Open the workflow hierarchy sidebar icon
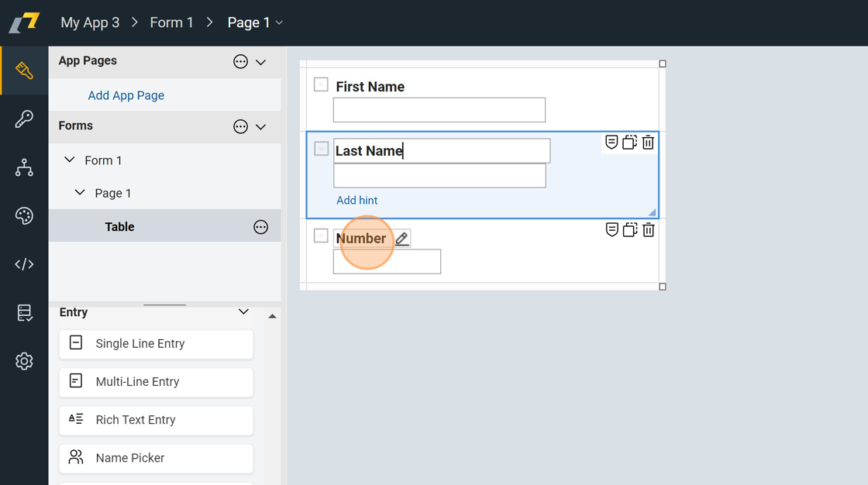Image resolution: width=868 pixels, height=485 pixels. click(x=24, y=167)
